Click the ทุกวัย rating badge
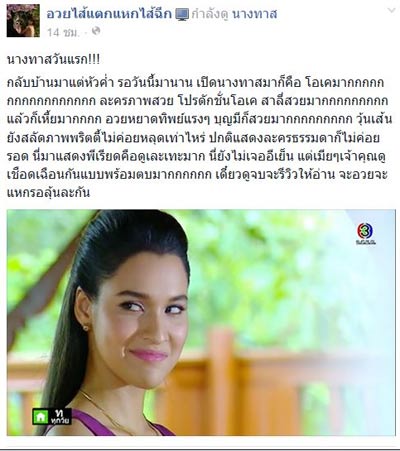The width and height of the screenshot is (400, 451). tap(60, 416)
